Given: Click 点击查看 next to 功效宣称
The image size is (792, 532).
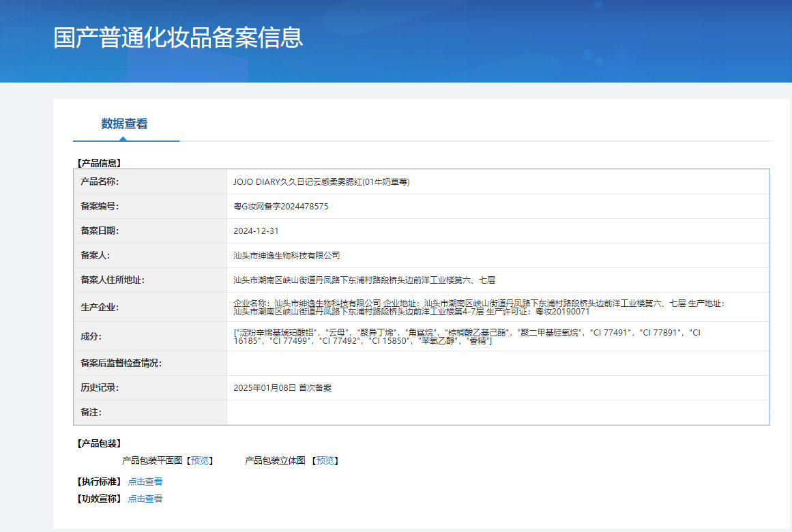Looking at the screenshot, I should (x=145, y=499).
